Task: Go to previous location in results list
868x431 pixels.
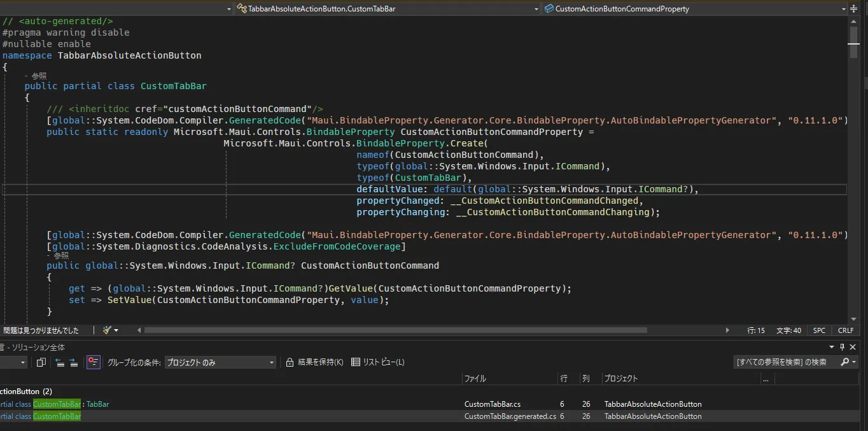Action: (60, 362)
